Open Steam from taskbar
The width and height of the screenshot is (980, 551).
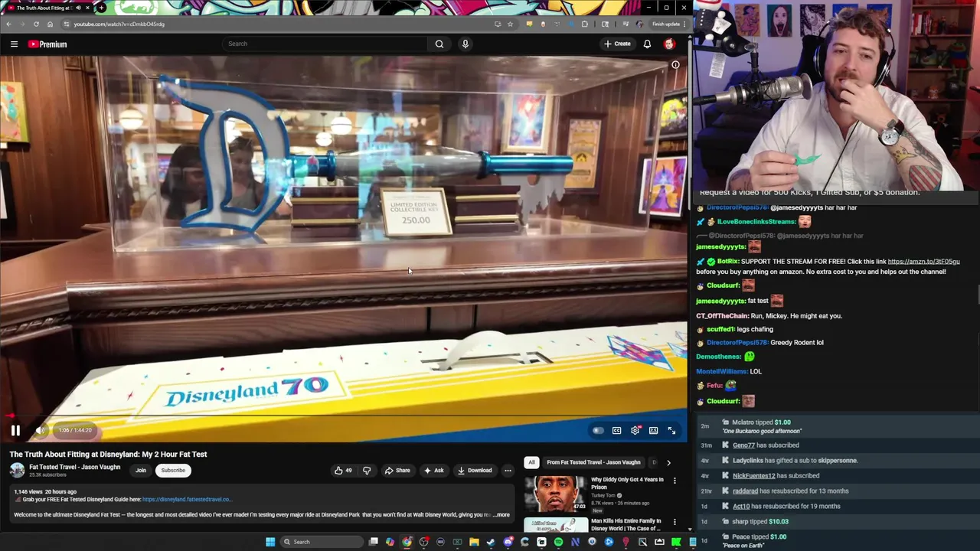[491, 542]
